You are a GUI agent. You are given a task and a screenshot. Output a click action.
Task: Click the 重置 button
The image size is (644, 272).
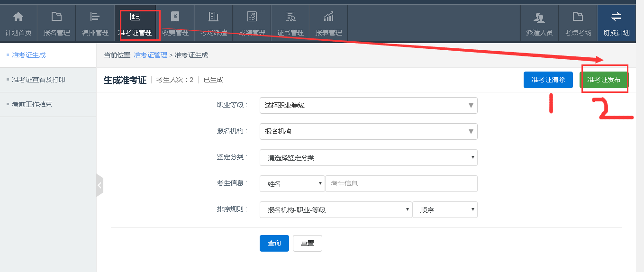(x=308, y=243)
